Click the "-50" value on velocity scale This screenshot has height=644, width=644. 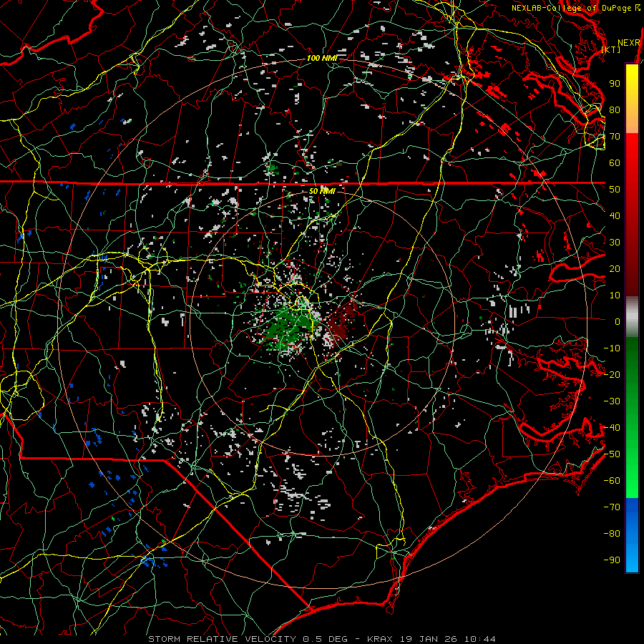pyautogui.click(x=612, y=454)
